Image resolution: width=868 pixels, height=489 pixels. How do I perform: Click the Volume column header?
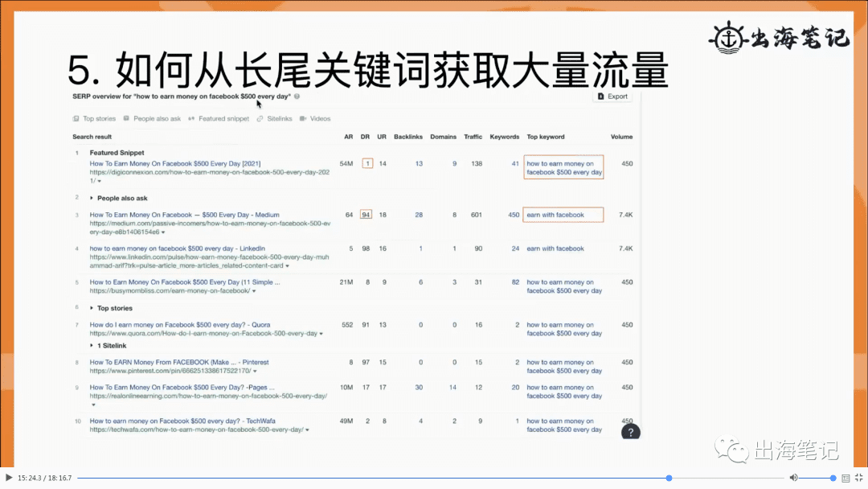pyautogui.click(x=621, y=137)
